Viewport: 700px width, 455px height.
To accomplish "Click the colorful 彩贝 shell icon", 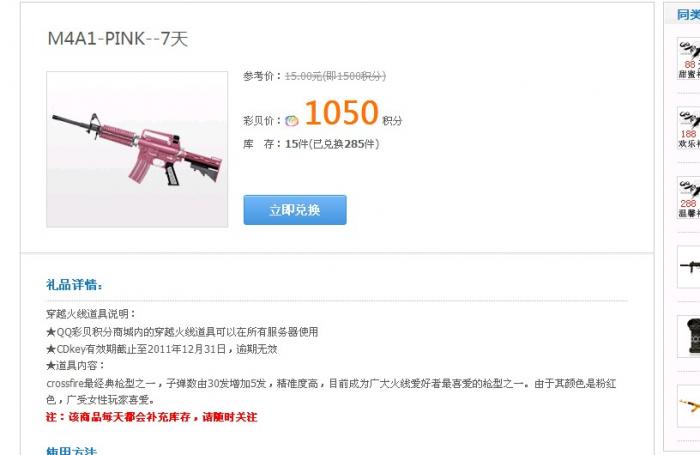I will pyautogui.click(x=292, y=121).
